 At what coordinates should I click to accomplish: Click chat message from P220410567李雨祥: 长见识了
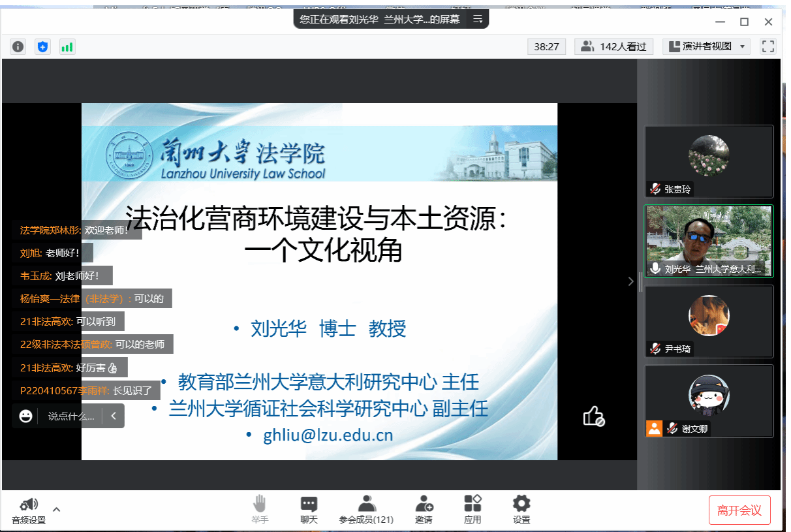86,390
